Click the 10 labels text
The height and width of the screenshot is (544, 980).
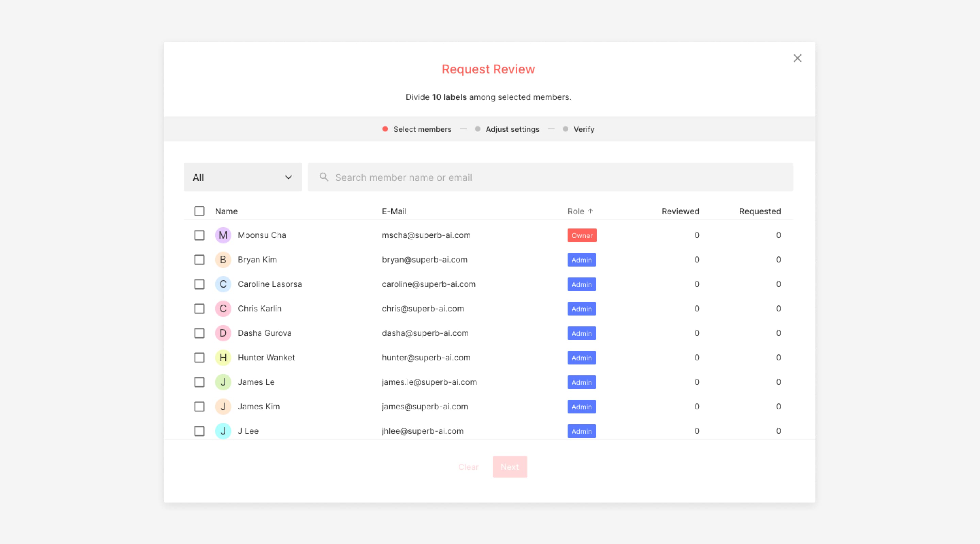coord(449,97)
